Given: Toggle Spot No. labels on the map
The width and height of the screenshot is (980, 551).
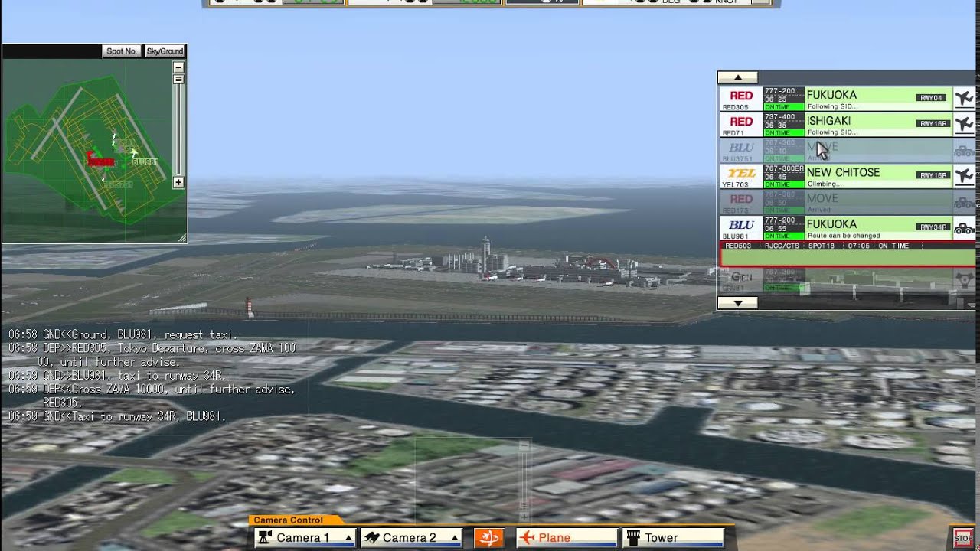Looking at the screenshot, I should [122, 51].
